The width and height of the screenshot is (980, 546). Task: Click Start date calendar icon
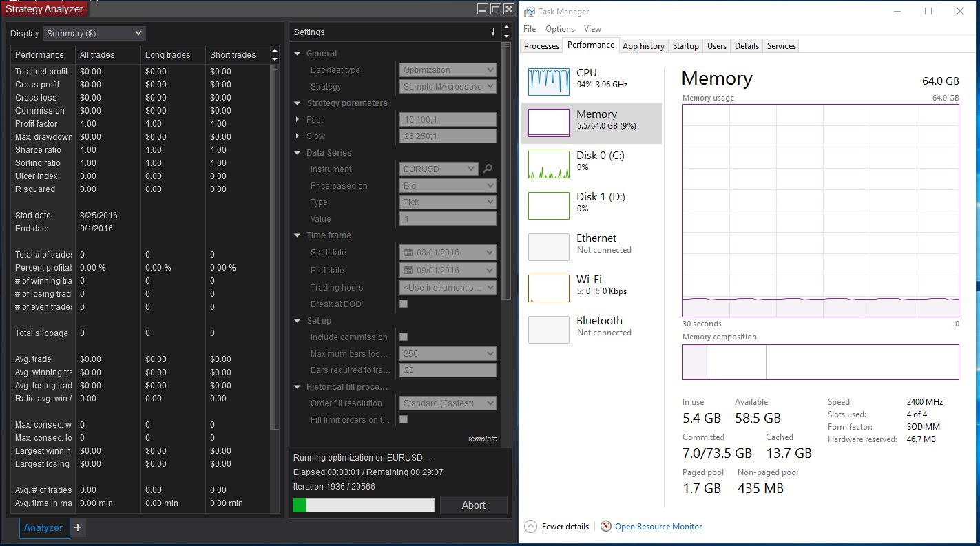click(408, 252)
